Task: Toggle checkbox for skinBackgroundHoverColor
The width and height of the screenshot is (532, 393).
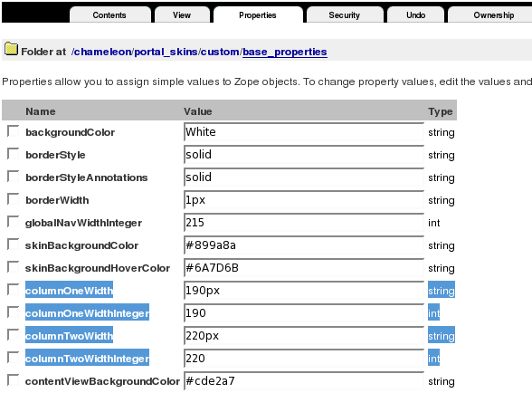Action: point(14,267)
